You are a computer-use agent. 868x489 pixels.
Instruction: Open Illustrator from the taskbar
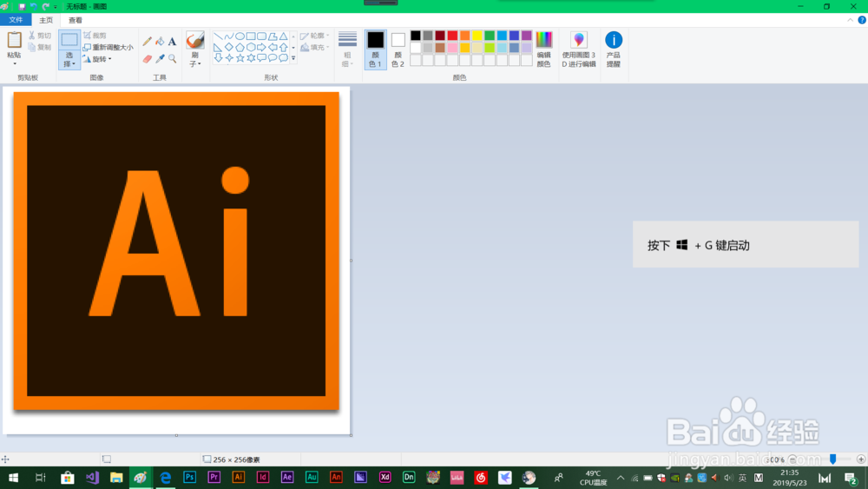(238, 478)
